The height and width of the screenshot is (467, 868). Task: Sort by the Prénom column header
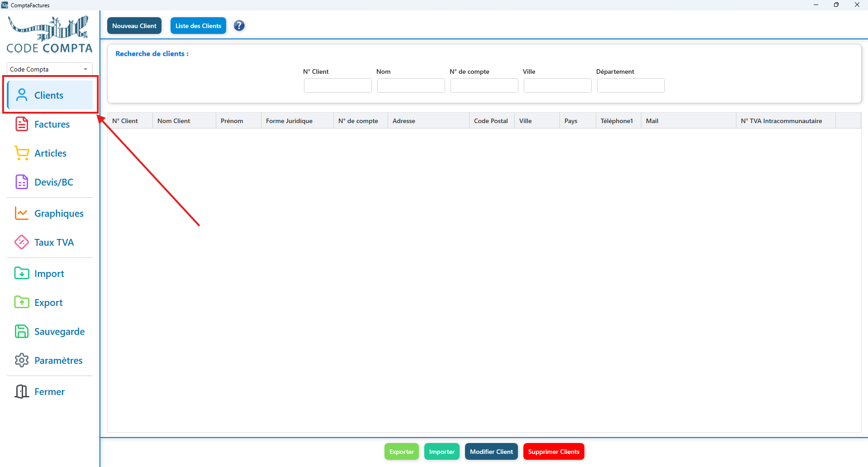[239, 121]
